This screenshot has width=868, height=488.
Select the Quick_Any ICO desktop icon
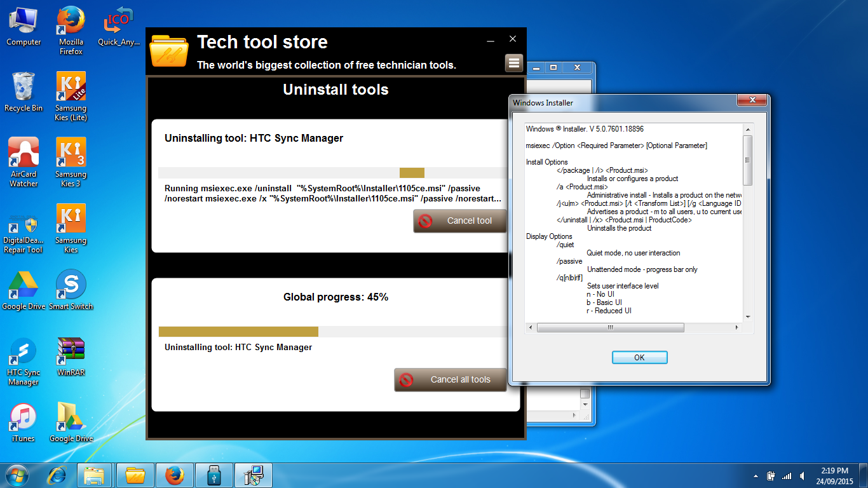tap(118, 26)
